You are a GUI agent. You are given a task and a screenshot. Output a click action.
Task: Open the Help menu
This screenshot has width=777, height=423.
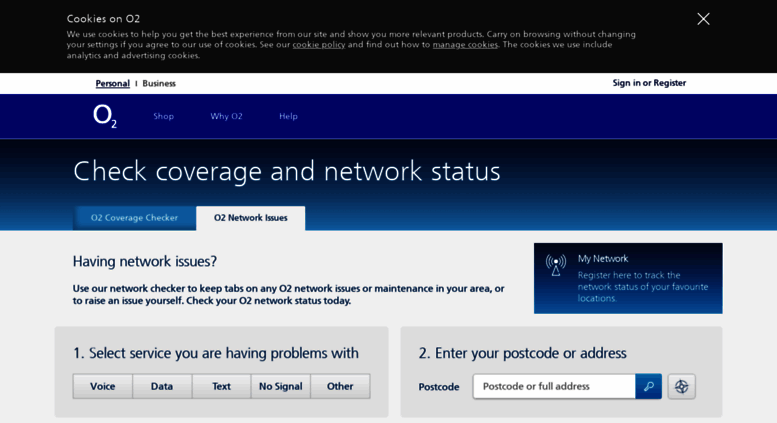click(288, 116)
